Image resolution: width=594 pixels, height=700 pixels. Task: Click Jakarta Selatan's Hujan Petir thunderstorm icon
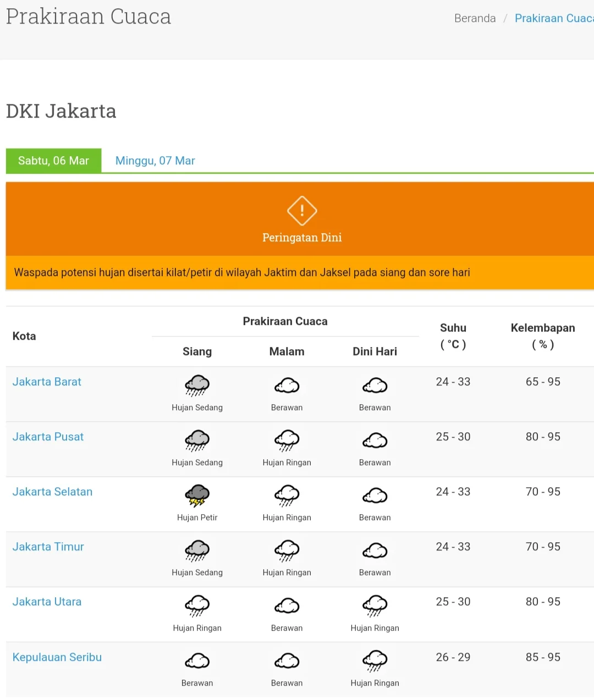click(197, 495)
